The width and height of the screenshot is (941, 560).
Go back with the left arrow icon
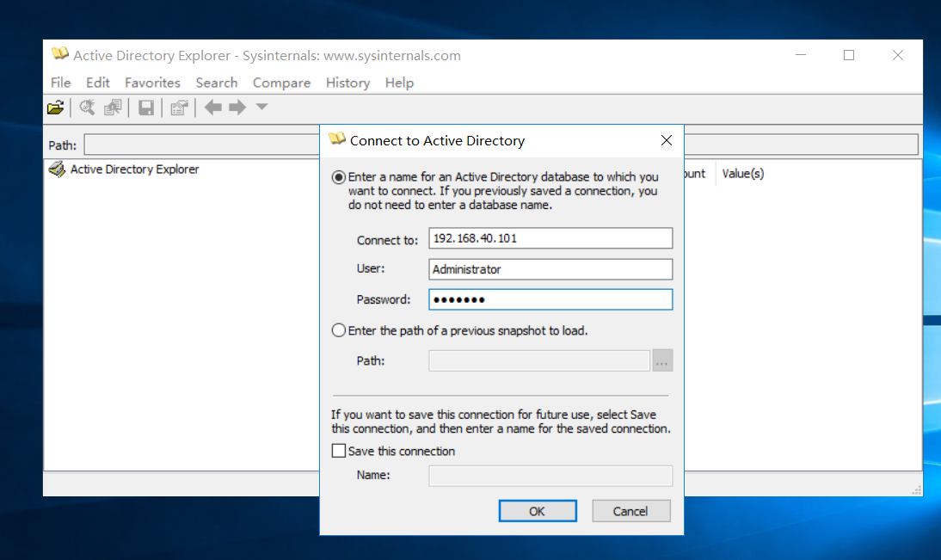(213, 108)
